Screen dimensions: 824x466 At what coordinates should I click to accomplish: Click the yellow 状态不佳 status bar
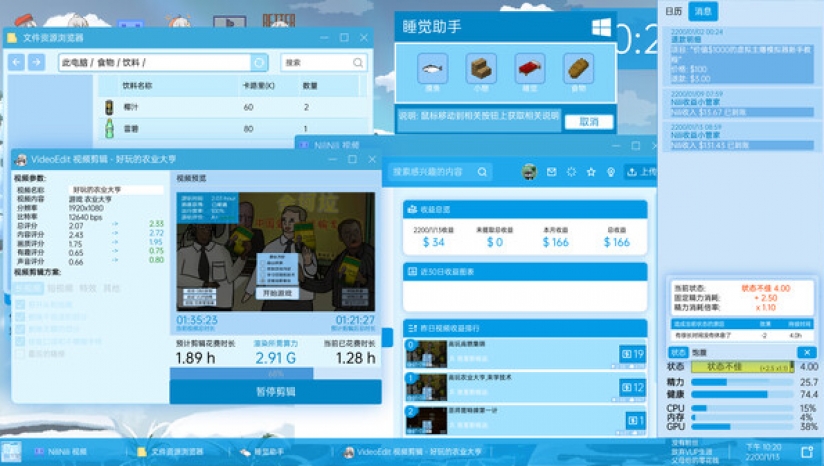point(741,367)
